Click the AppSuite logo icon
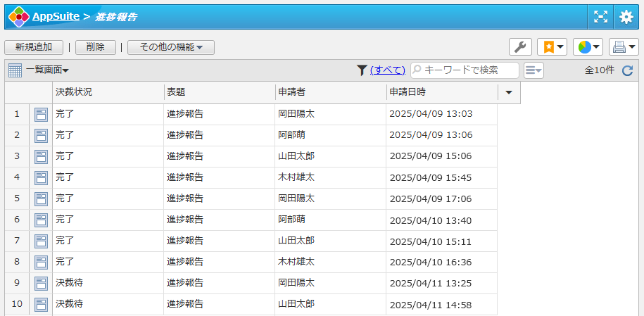The image size is (644, 316). pos(18,16)
